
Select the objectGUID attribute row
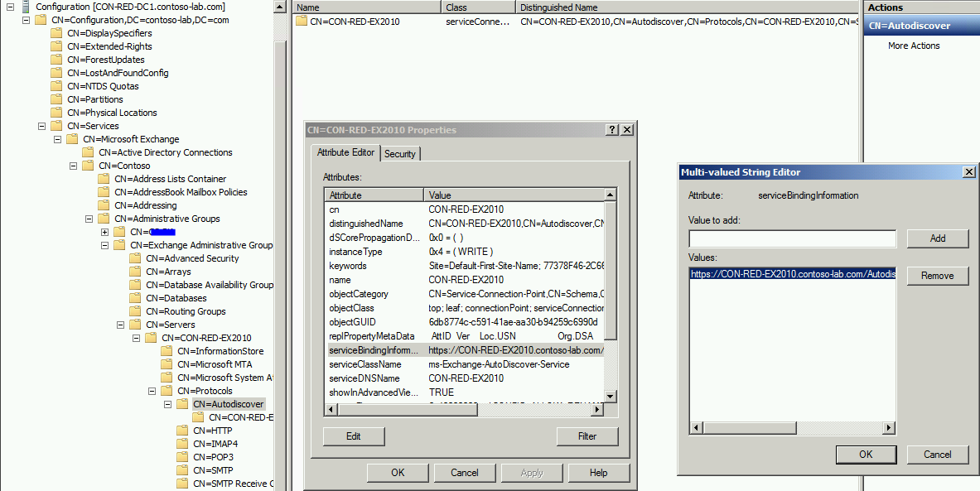[x=465, y=322]
